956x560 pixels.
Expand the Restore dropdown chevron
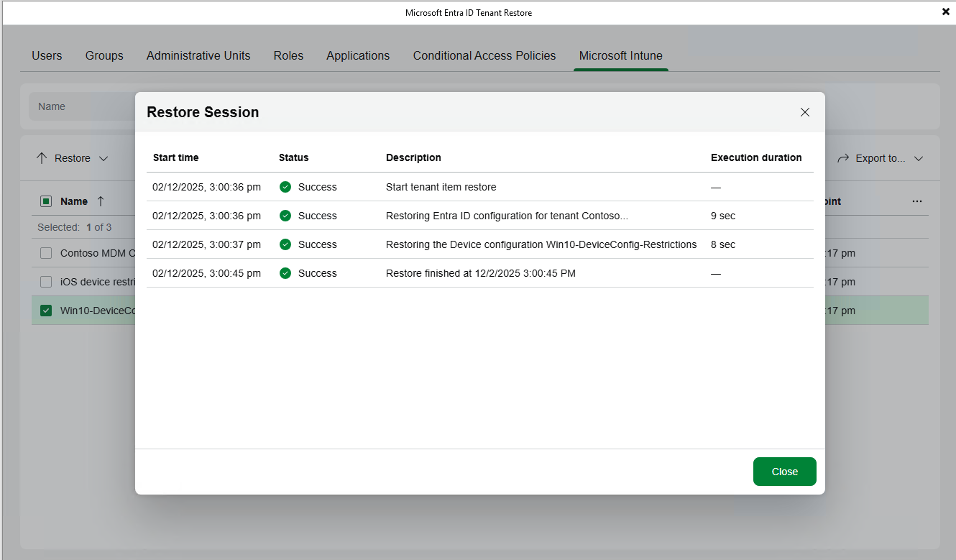pyautogui.click(x=104, y=158)
